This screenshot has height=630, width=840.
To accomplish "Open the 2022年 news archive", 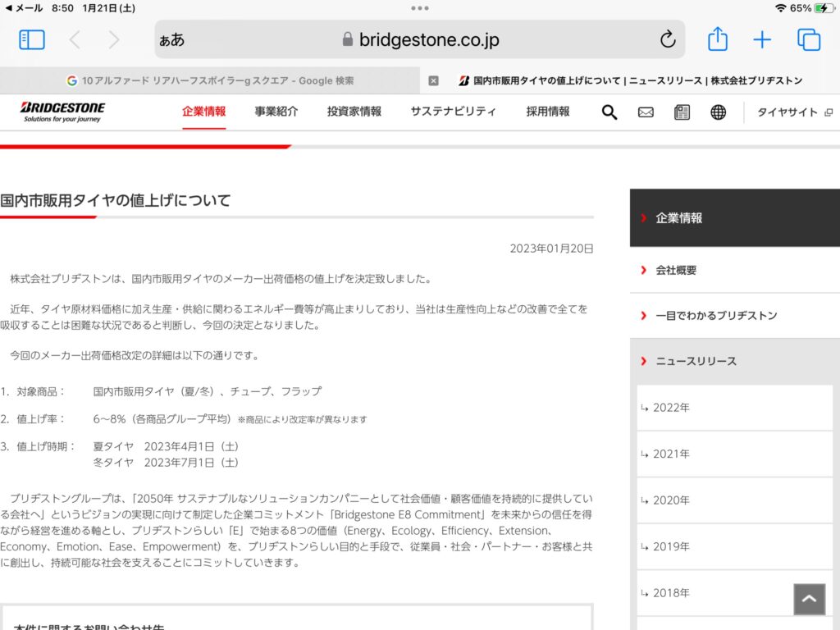I will click(735, 408).
